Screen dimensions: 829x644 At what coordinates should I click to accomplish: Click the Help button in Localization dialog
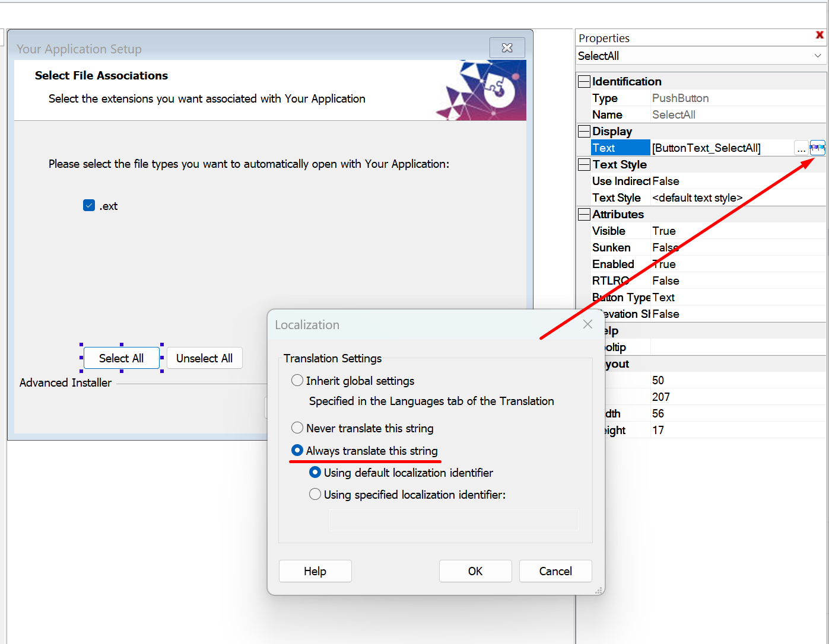[315, 570]
